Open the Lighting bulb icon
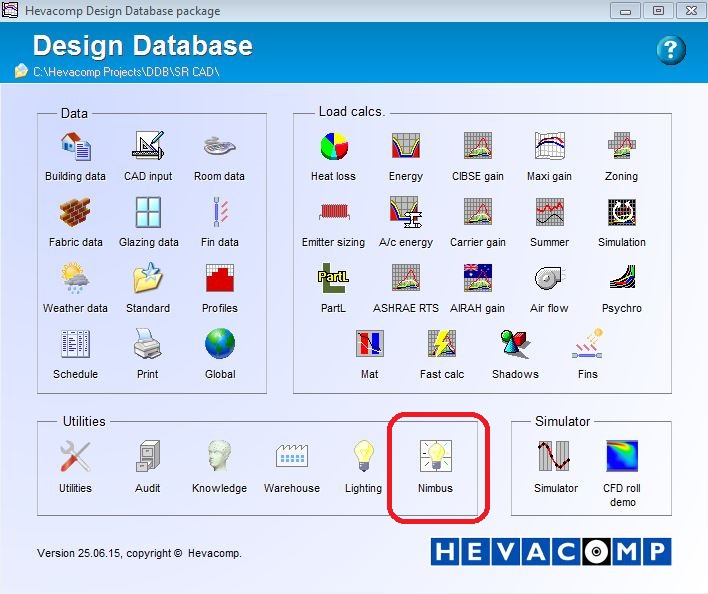This screenshot has width=708, height=594. point(363,456)
